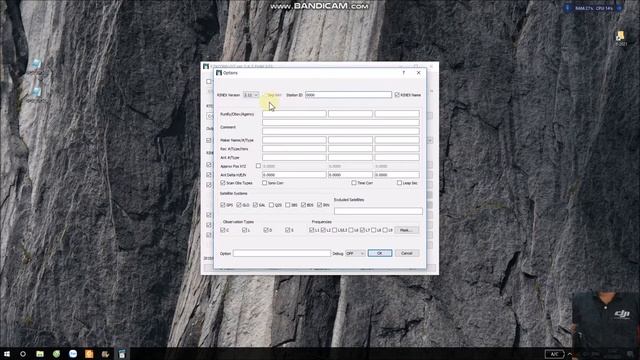Focus the second Comment line field
The image size is (640, 360).
coord(341,131)
